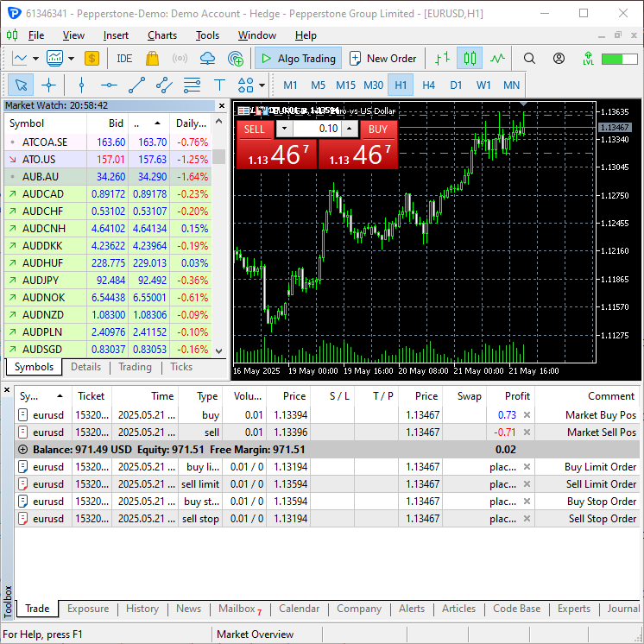Image resolution: width=644 pixels, height=644 pixels.
Task: Select the text label tool
Action: tap(220, 85)
